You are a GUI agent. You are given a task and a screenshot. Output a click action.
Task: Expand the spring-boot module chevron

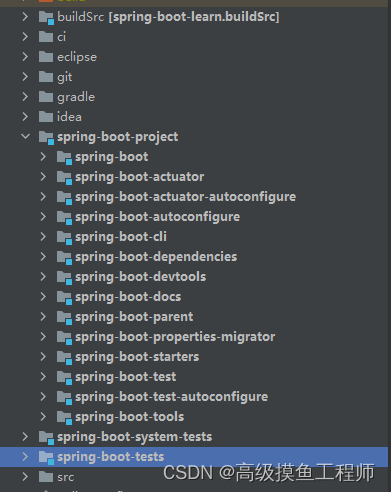(43, 157)
